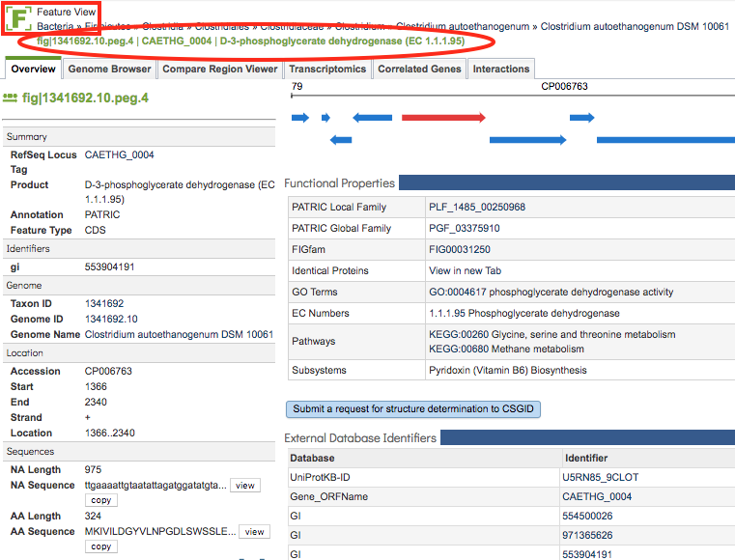Select the red gene arrow in genome viewer

pyautogui.click(x=443, y=117)
